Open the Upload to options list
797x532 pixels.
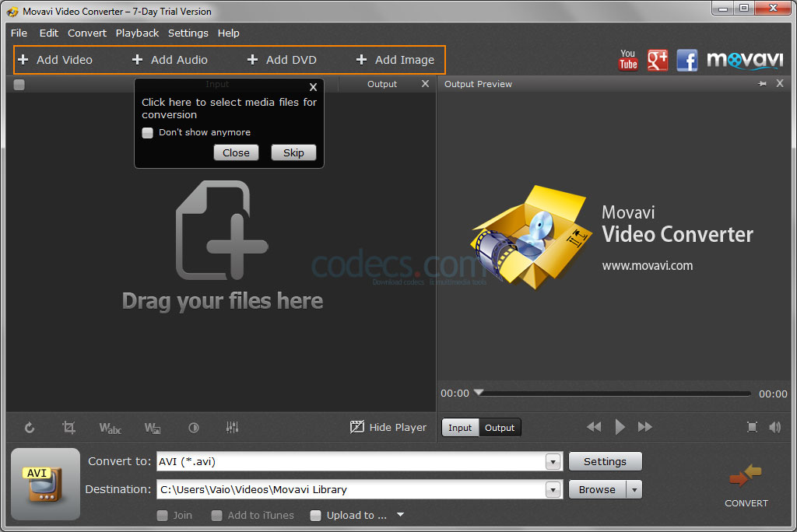pyautogui.click(x=400, y=515)
